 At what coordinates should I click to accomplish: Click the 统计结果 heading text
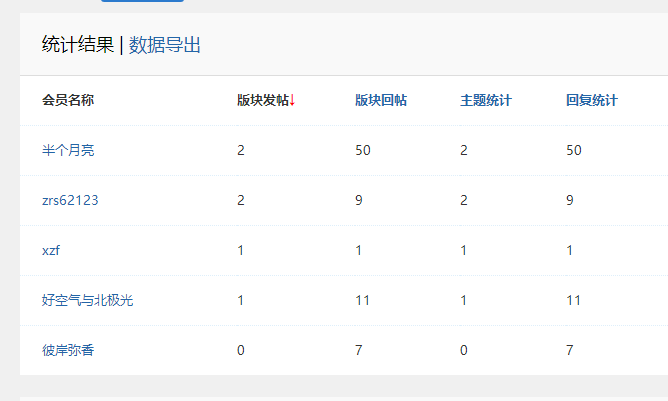[78, 44]
